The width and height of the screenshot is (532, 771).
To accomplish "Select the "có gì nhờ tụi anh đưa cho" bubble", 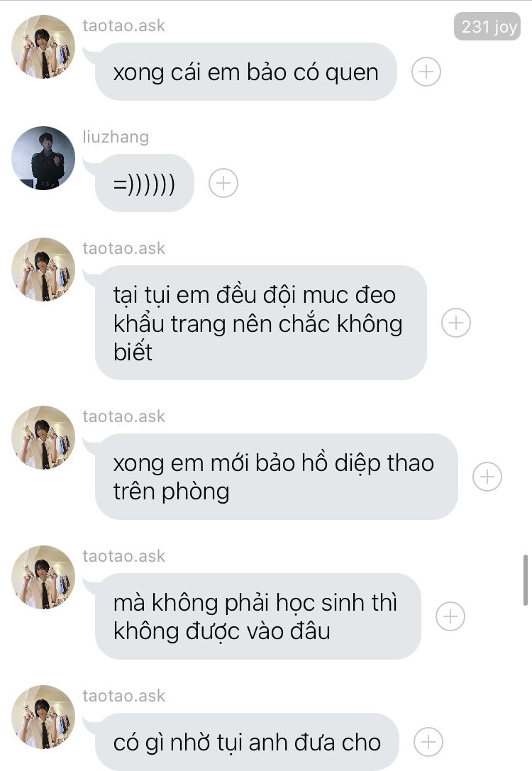I will coord(247,741).
